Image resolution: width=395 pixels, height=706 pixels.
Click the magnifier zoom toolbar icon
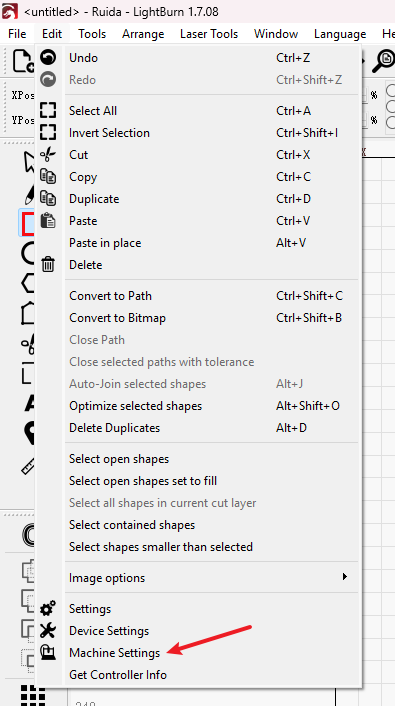384,61
